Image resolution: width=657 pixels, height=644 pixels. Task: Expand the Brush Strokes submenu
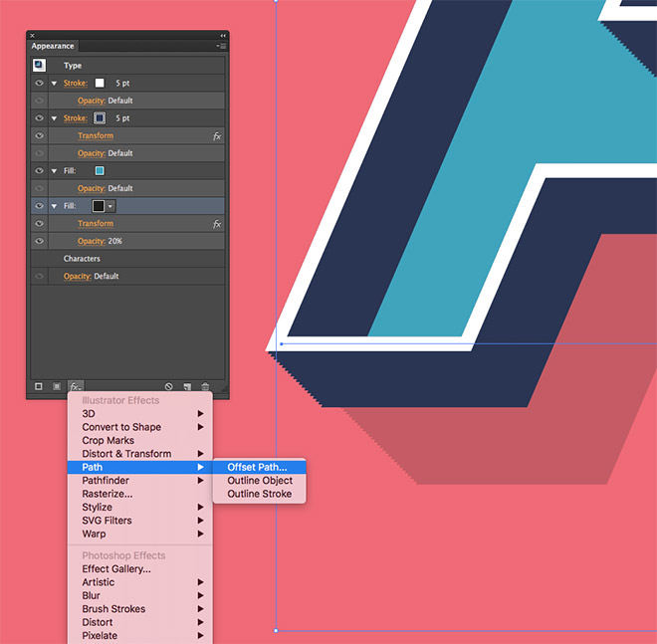[x=140, y=609]
